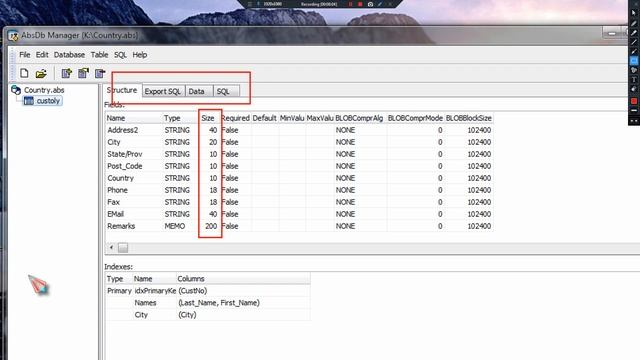
Task: Select the highlighted rectangle tool in the annotation toolbar
Action: tap(634, 61)
